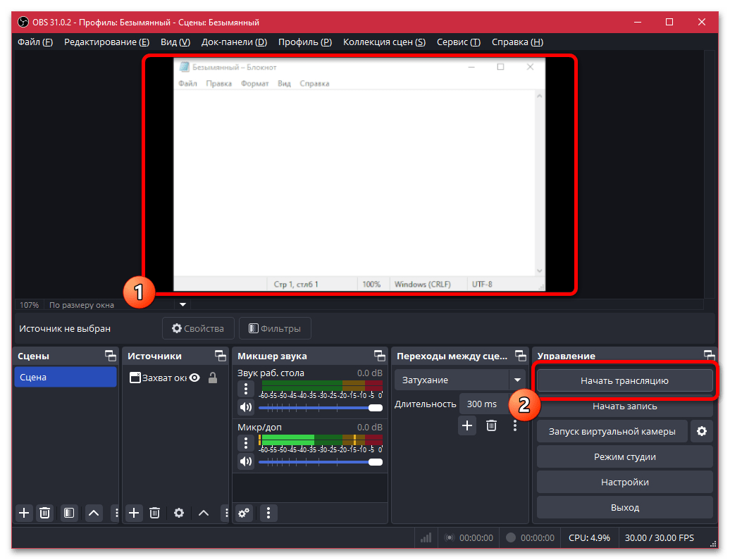Open the Док-панели menu
Screen dimensions: 730x560
tap(234, 42)
